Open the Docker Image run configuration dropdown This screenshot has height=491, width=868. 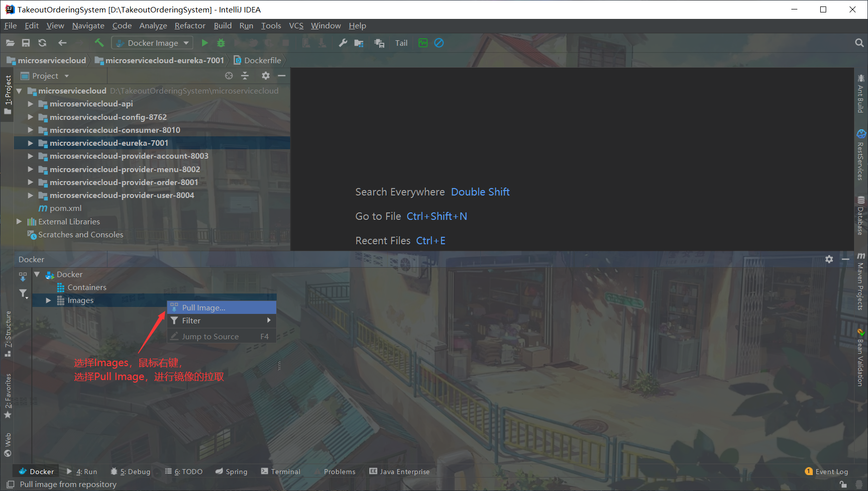[x=185, y=43]
